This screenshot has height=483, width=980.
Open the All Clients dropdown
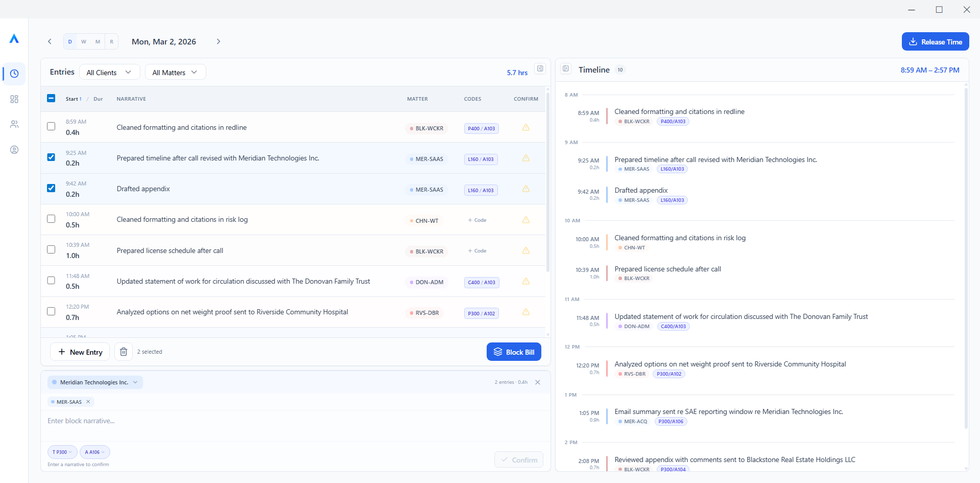(109, 72)
